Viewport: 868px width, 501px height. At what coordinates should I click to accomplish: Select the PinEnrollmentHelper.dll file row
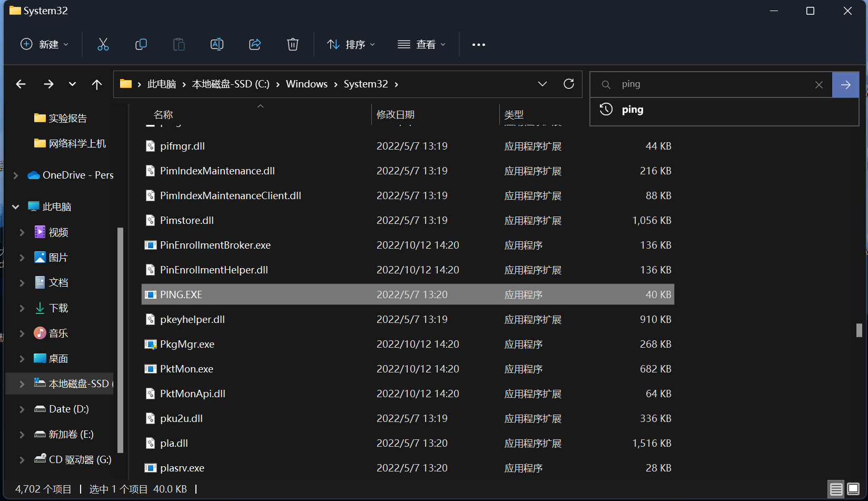408,270
